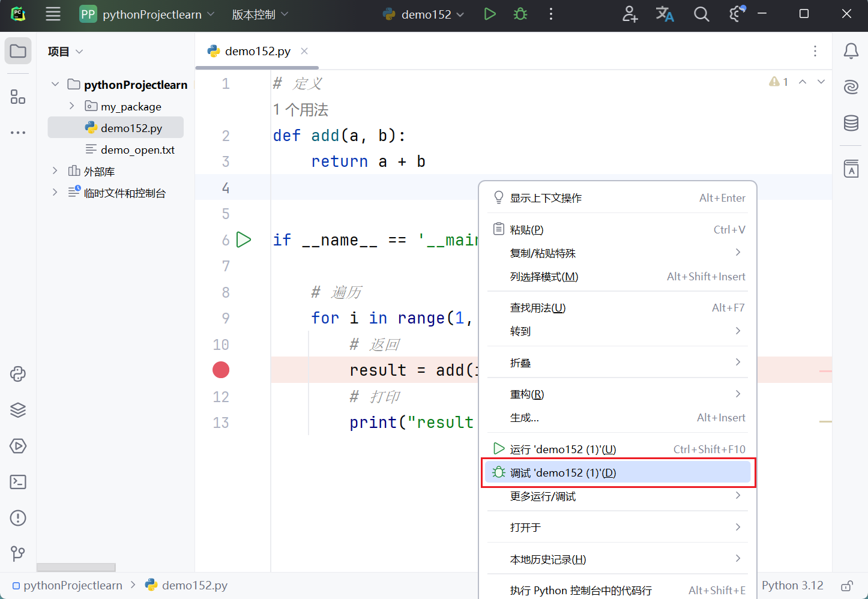
Task: Open the Python Packages layers icon
Action: click(x=18, y=410)
